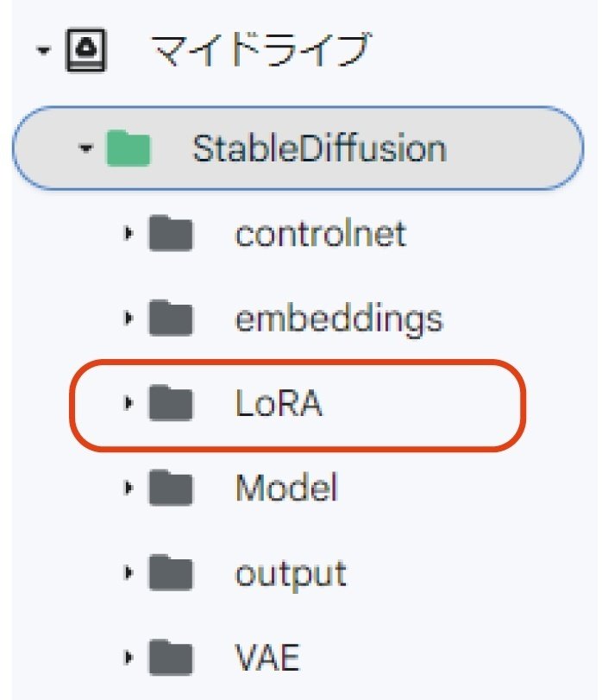Viewport: 602px width, 700px height.
Task: Click the output folder icon
Action: tap(171, 572)
